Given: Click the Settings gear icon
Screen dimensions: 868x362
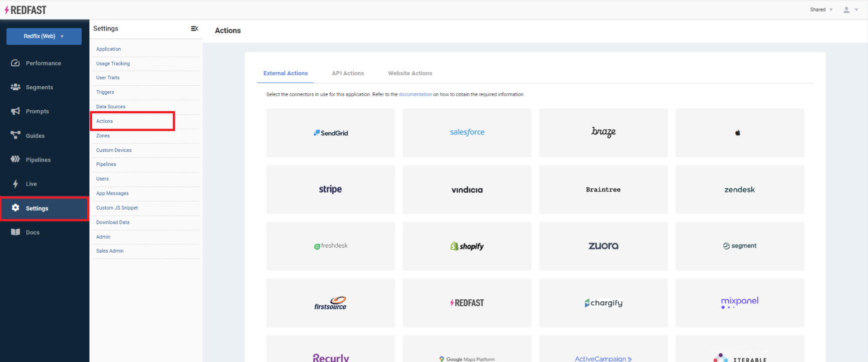Looking at the screenshot, I should [x=16, y=208].
